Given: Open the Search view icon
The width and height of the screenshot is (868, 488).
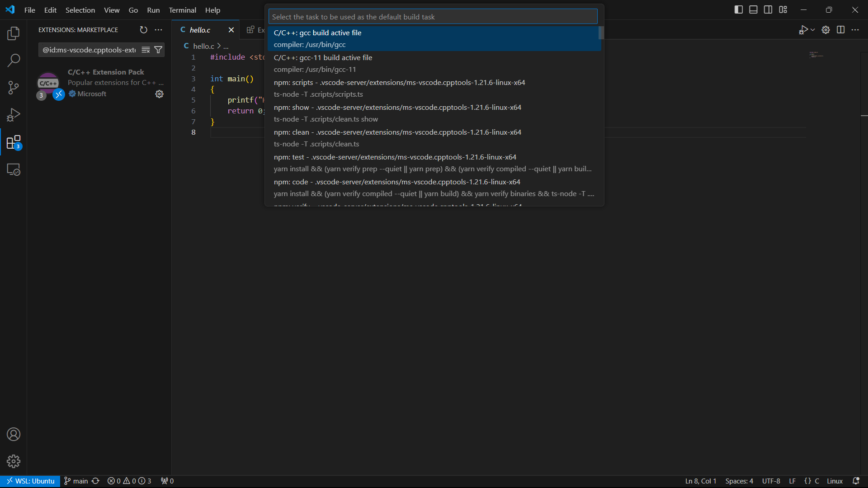Looking at the screenshot, I should point(14,60).
